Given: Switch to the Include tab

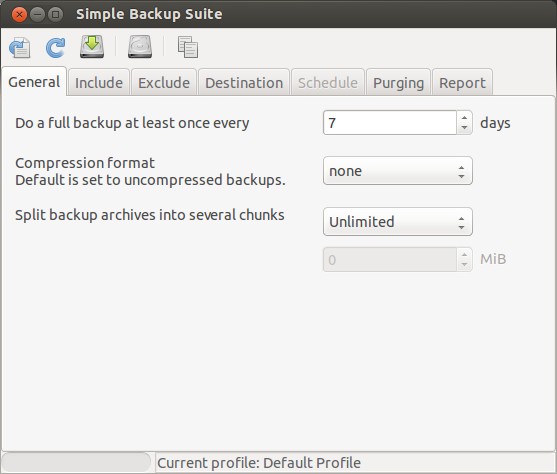Looking at the screenshot, I should tap(99, 82).
